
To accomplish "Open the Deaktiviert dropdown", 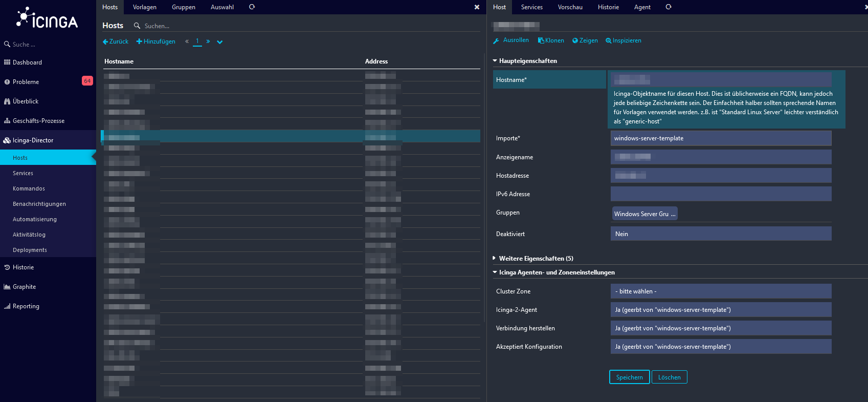I will (721, 234).
